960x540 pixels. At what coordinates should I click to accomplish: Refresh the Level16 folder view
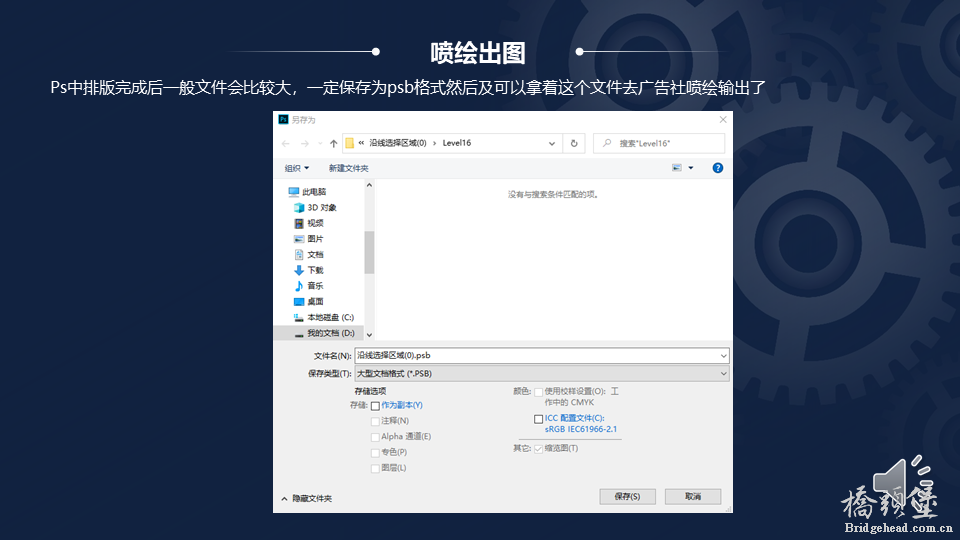(574, 143)
